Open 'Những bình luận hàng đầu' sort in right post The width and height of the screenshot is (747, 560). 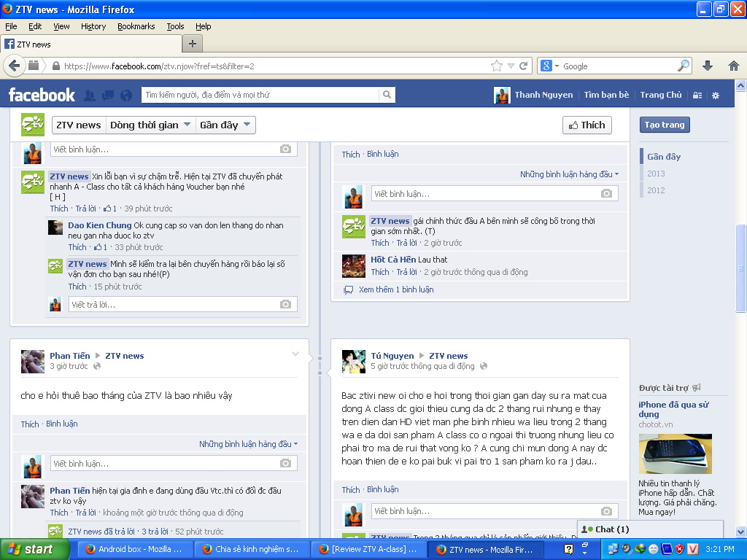coord(569,174)
